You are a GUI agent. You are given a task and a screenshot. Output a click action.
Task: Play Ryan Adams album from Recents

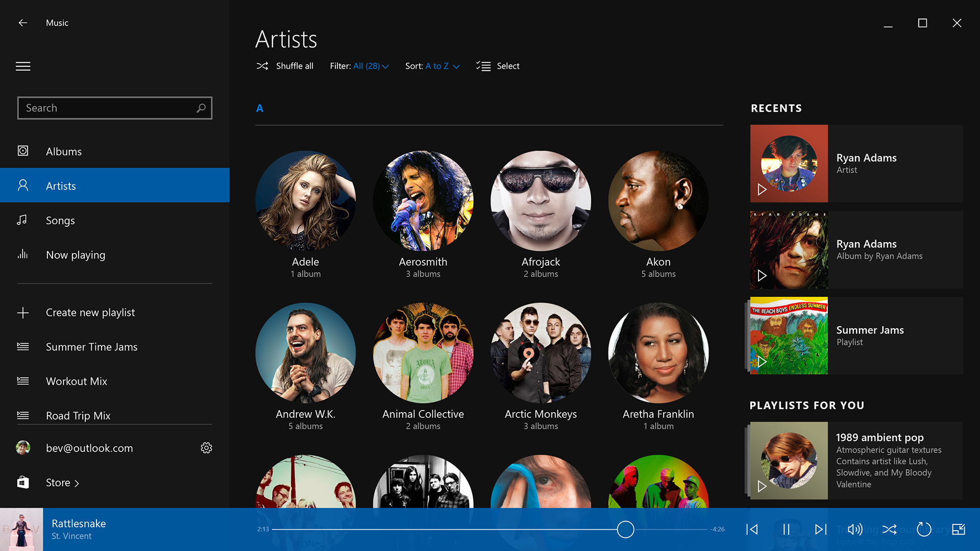tap(762, 276)
